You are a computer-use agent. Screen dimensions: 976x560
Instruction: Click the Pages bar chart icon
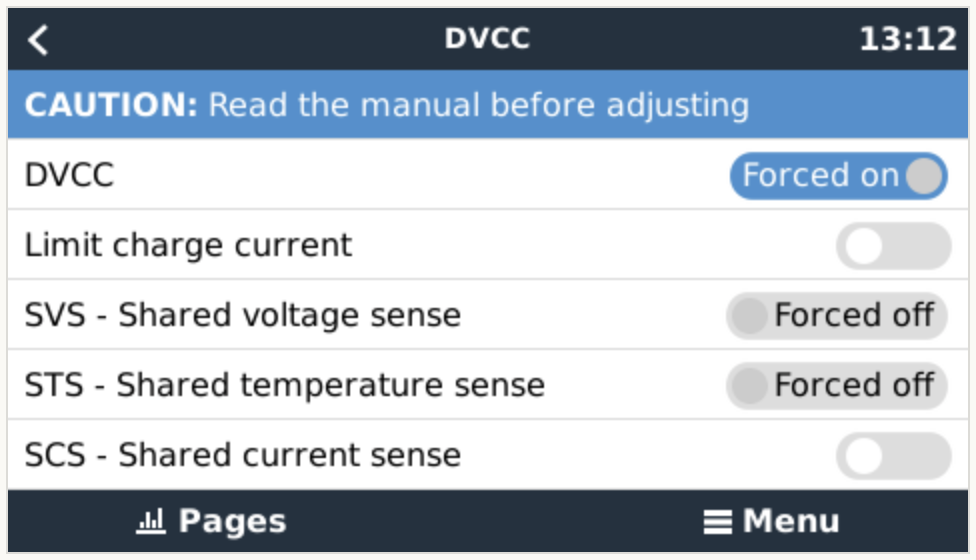pyautogui.click(x=150, y=521)
